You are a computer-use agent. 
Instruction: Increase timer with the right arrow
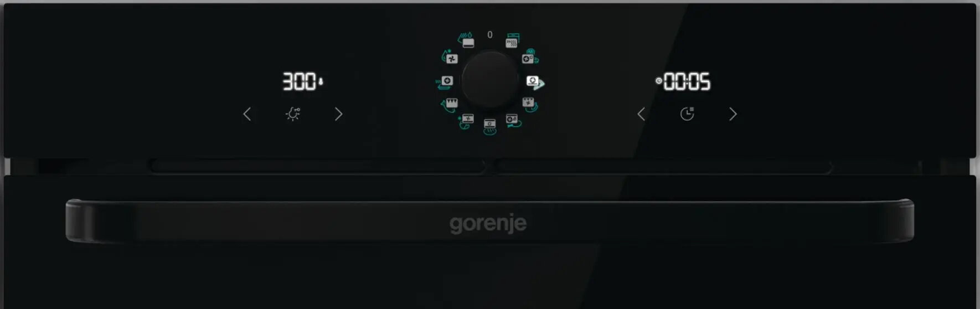733,114
